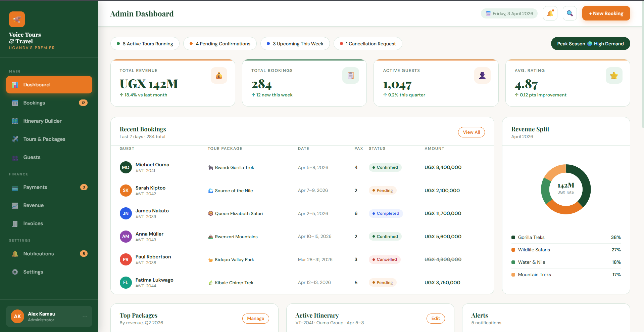
Task: Click the money bag icon on Total Revenue card
Action: pyautogui.click(x=219, y=75)
